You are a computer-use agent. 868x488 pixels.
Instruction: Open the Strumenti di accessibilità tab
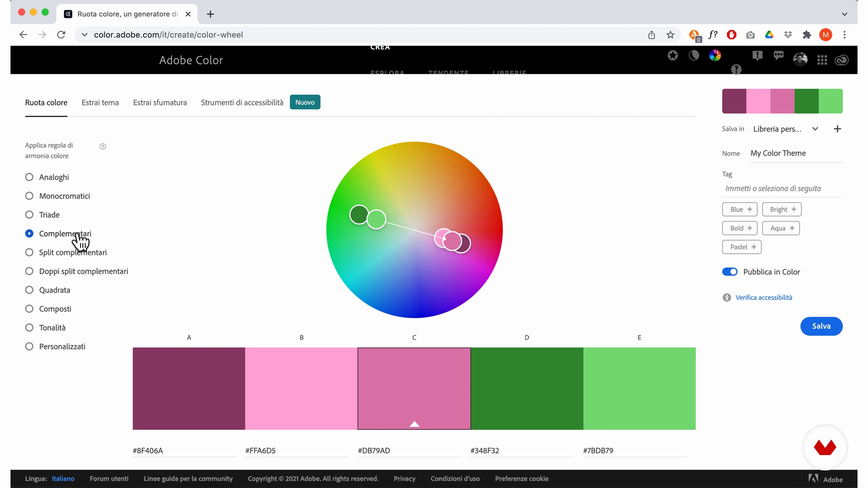tap(242, 102)
